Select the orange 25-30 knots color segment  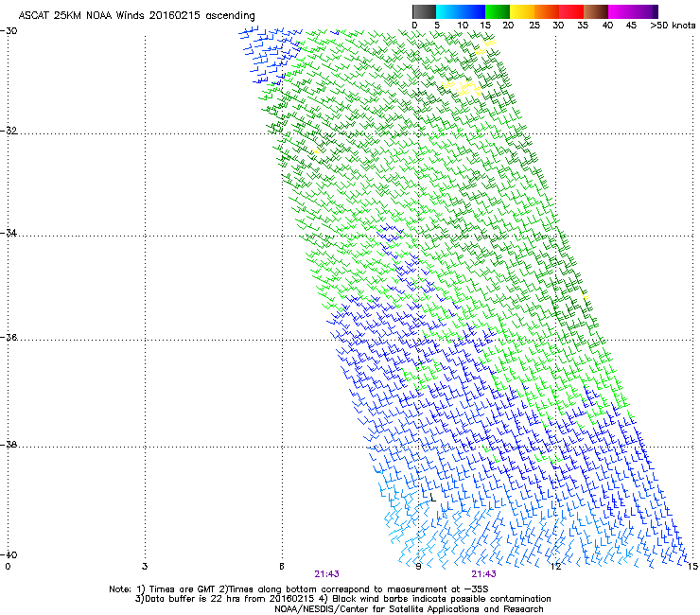[547, 11]
